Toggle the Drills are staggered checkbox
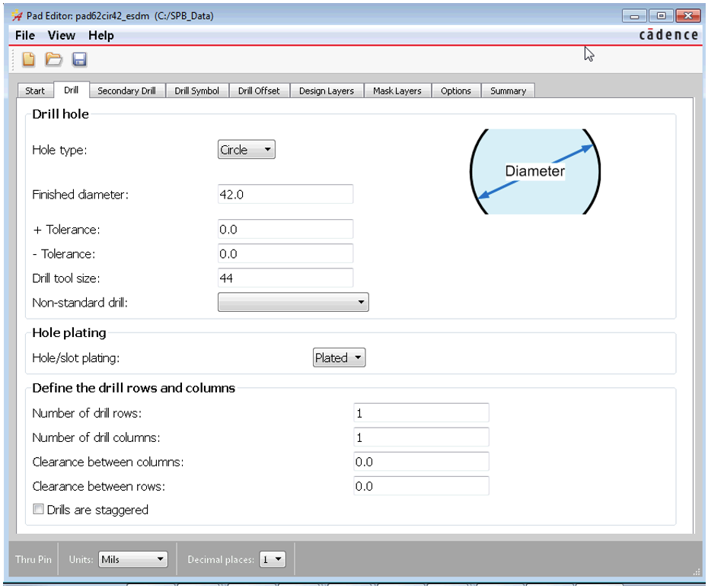This screenshot has height=588, width=708. point(38,510)
